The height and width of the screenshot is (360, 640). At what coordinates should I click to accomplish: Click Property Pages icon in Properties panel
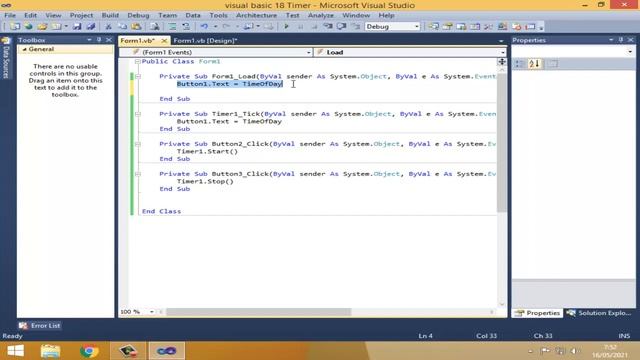click(x=553, y=64)
